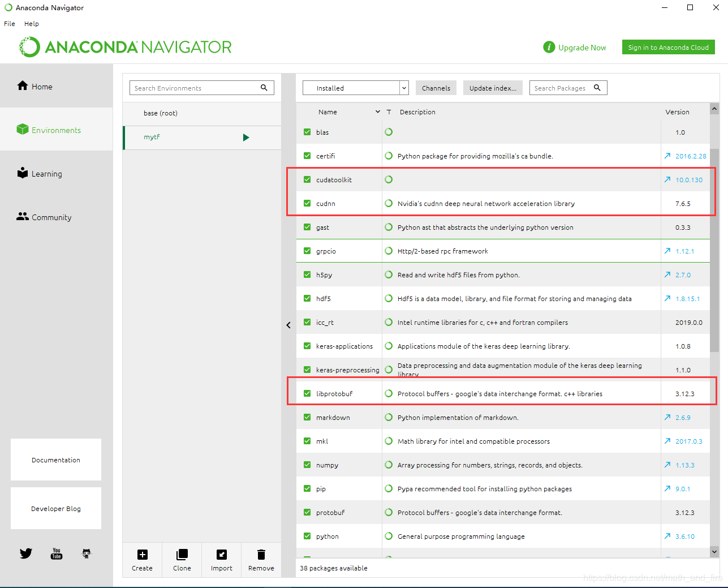Click the scrollbar up arrow in package list
This screenshot has width=728, height=588.
click(714, 109)
